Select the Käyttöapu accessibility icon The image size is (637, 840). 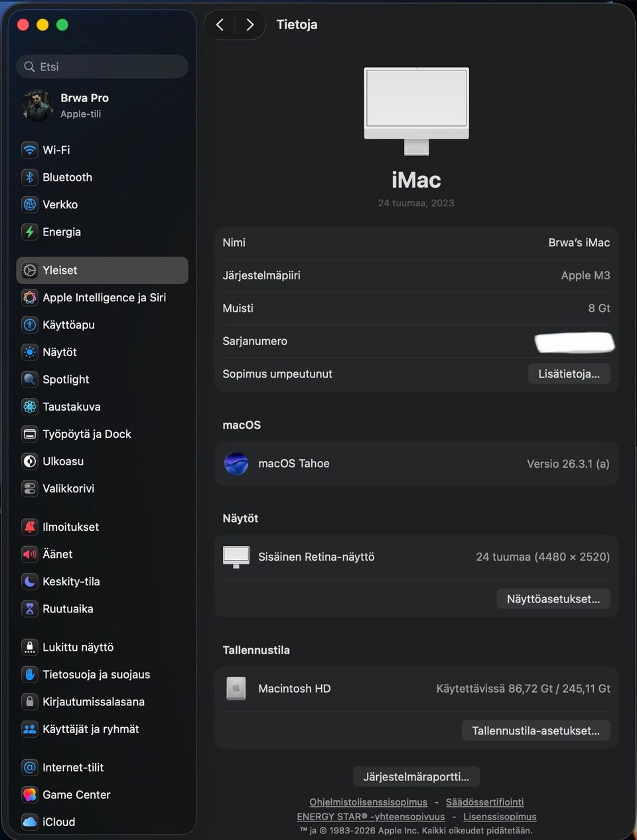coord(30,324)
